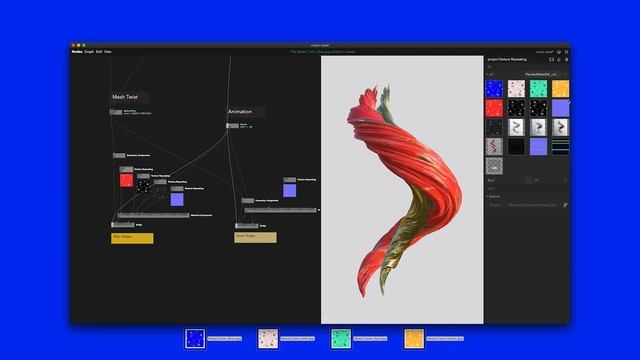Select the blue speckled texture in the inspector grid
Viewport: 640px width, 360px height.
tap(494, 89)
